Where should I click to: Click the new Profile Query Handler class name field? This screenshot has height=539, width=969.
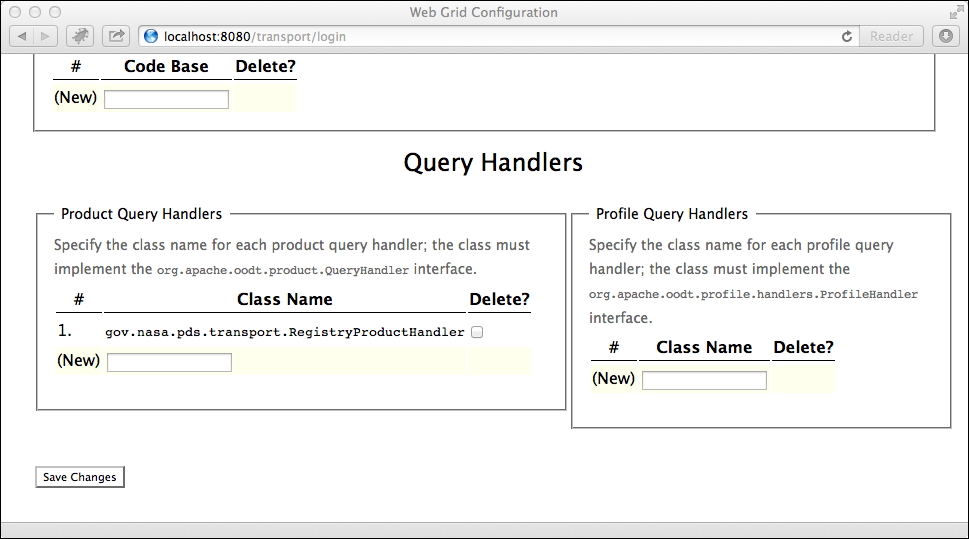pos(704,380)
